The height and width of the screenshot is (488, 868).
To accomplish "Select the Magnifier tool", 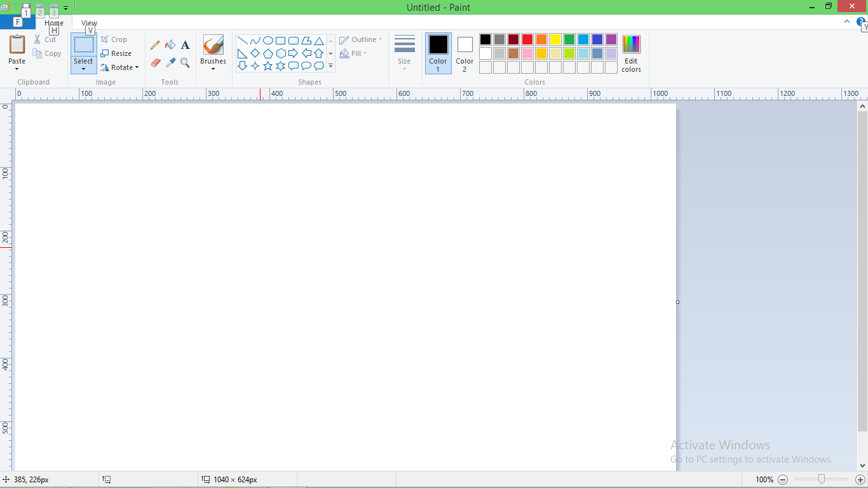I will tap(185, 63).
